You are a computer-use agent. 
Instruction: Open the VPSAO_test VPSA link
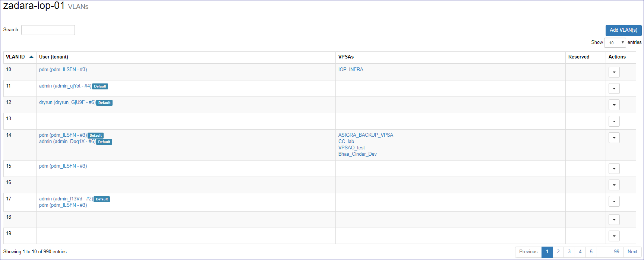coord(351,148)
